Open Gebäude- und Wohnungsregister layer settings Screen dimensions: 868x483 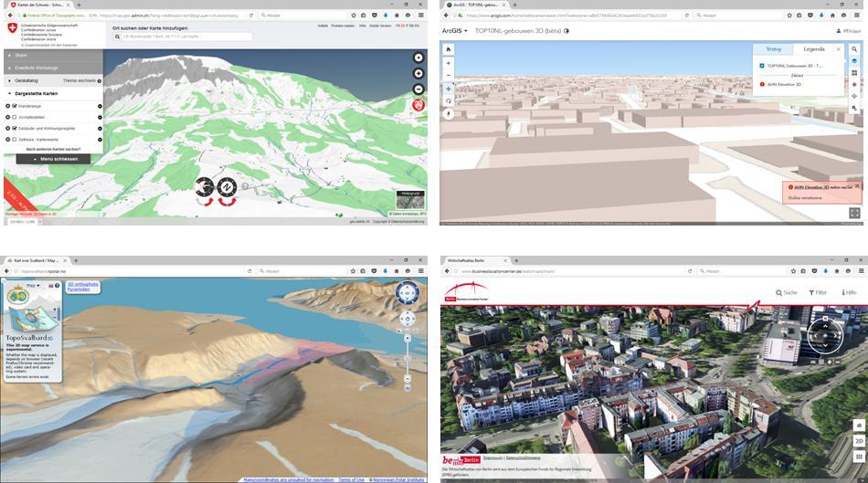point(101,129)
